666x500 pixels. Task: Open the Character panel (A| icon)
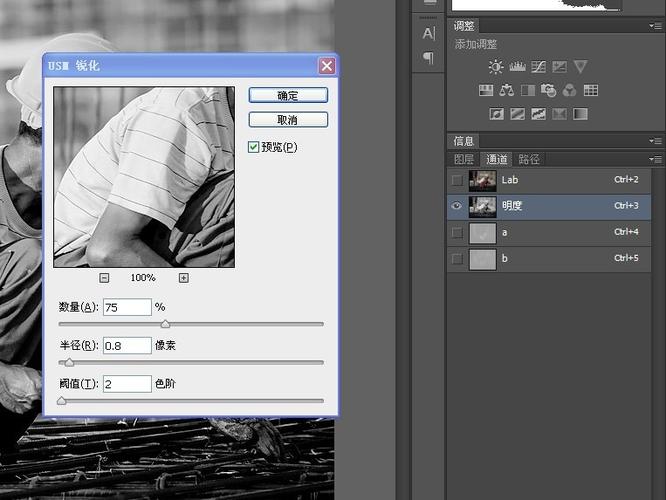[429, 33]
